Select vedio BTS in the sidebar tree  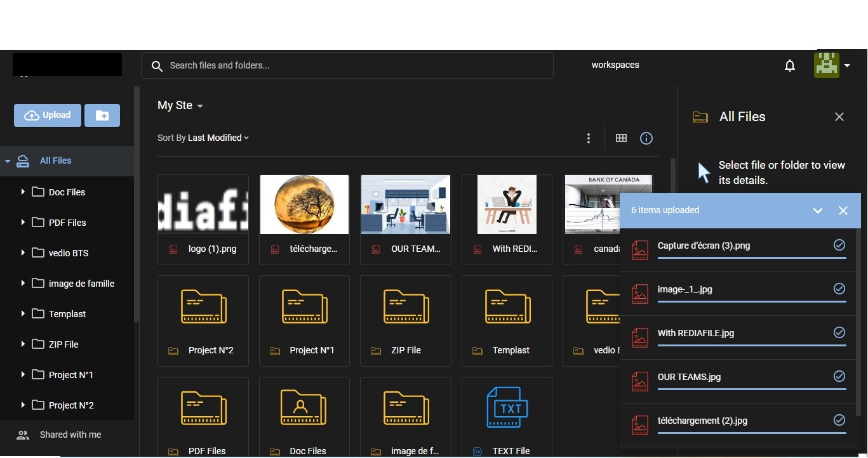click(69, 253)
